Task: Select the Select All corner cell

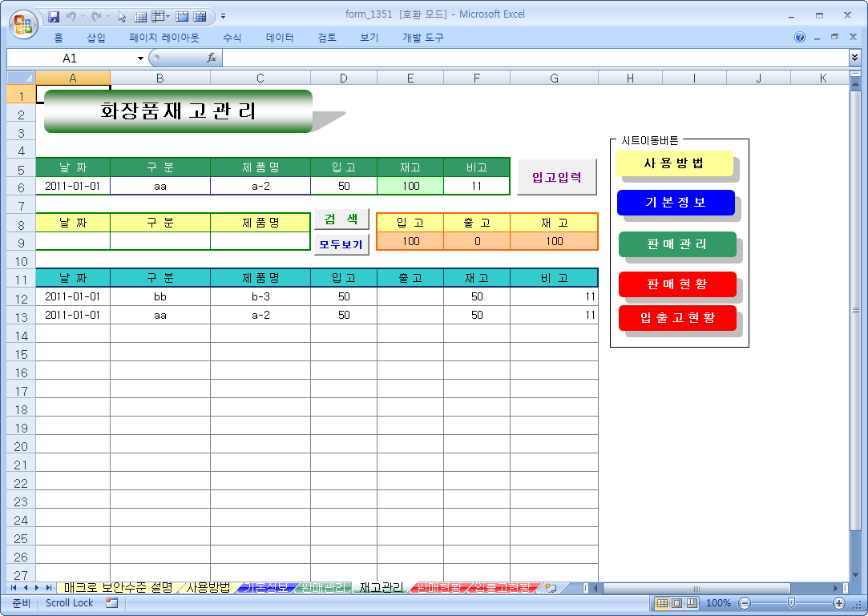Action: [x=21, y=78]
